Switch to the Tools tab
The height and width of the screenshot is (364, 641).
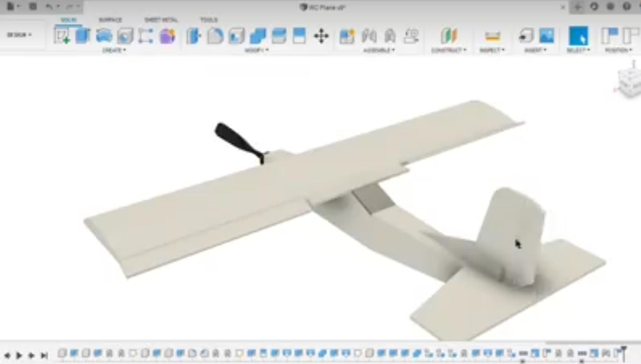[209, 20]
